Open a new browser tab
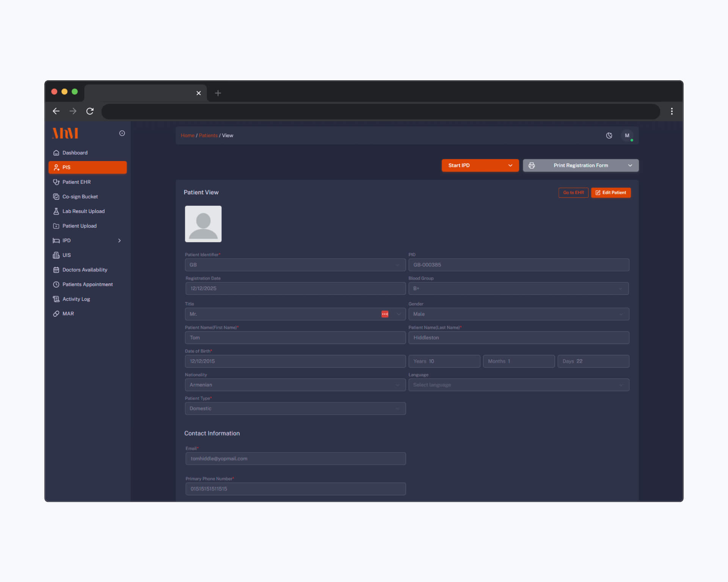The height and width of the screenshot is (582, 728). [x=218, y=93]
